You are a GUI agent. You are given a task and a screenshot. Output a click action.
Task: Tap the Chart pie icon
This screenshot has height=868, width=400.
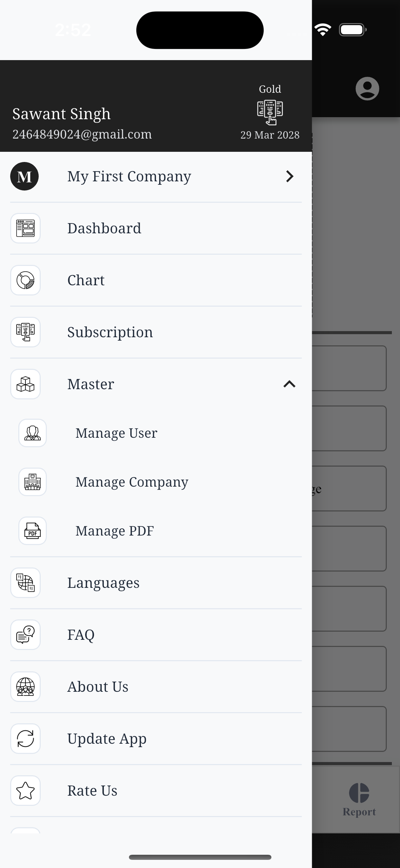click(25, 280)
